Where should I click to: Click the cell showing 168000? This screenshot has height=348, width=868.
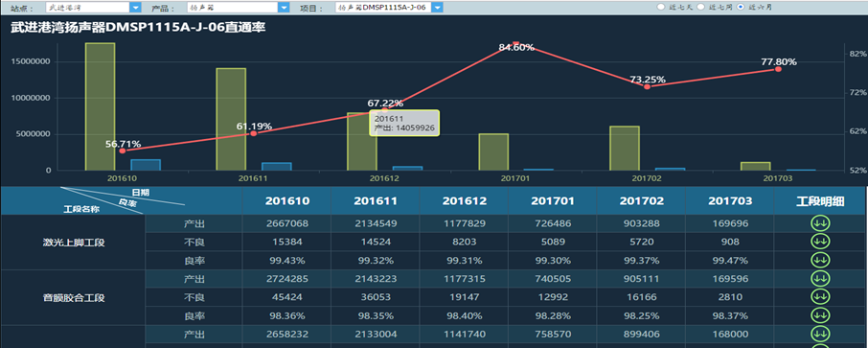(x=730, y=335)
